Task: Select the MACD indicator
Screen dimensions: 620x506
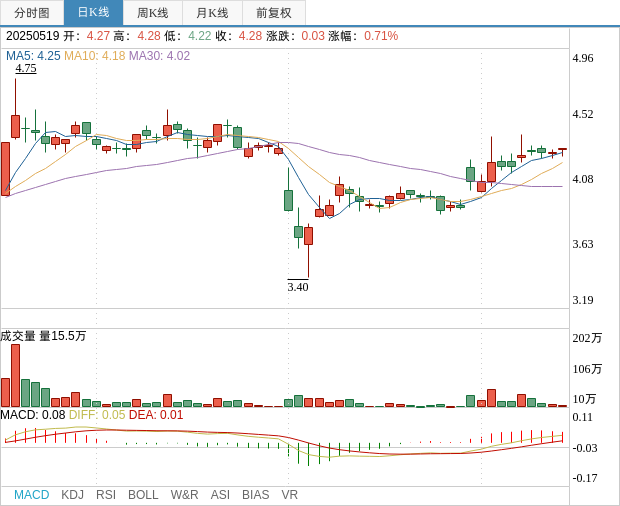Action: [32, 495]
